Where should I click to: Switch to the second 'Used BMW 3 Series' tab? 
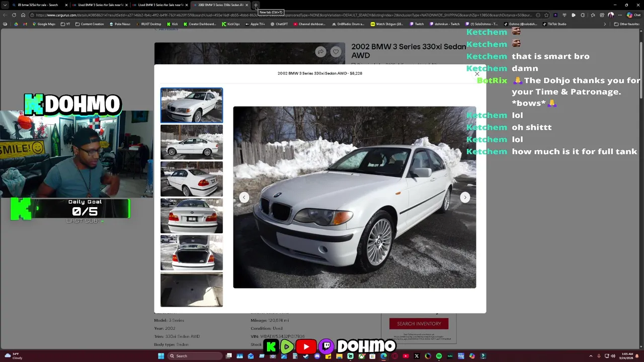pos(101,5)
